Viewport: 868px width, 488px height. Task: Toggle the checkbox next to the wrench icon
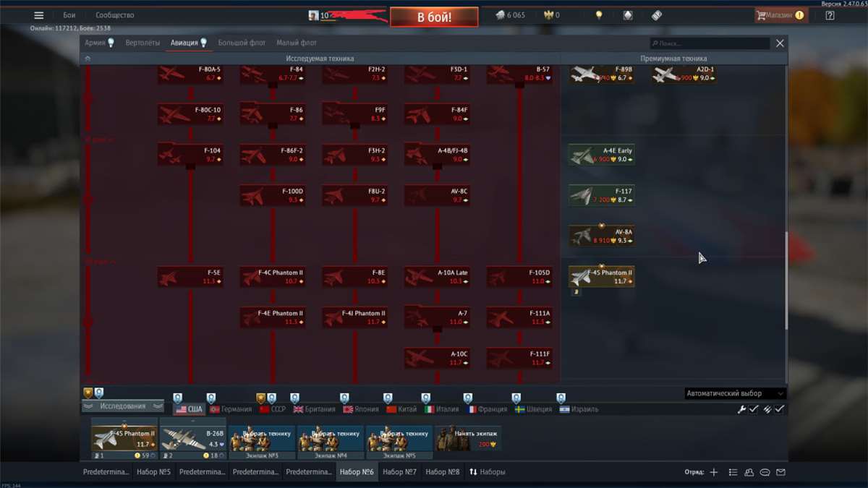pyautogui.click(x=754, y=409)
